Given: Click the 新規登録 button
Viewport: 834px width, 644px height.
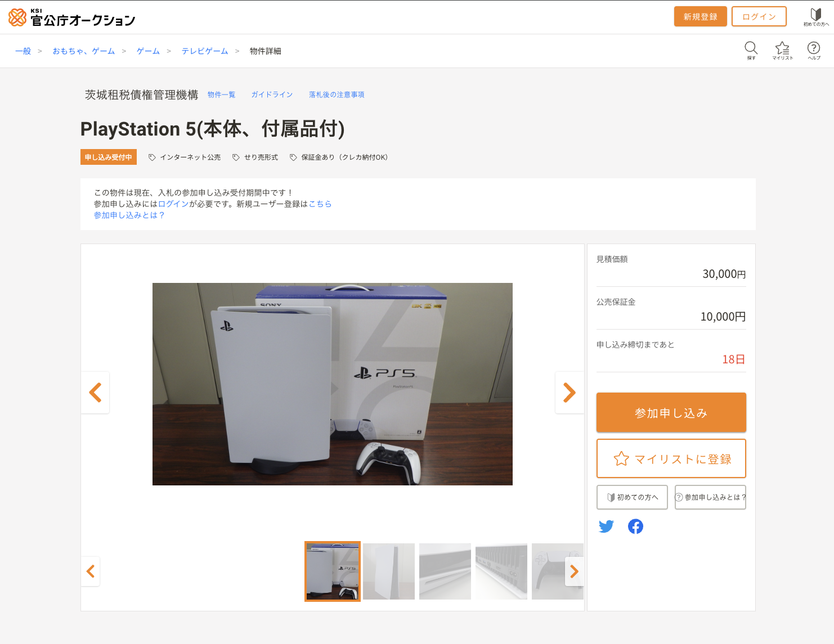Looking at the screenshot, I should point(701,17).
